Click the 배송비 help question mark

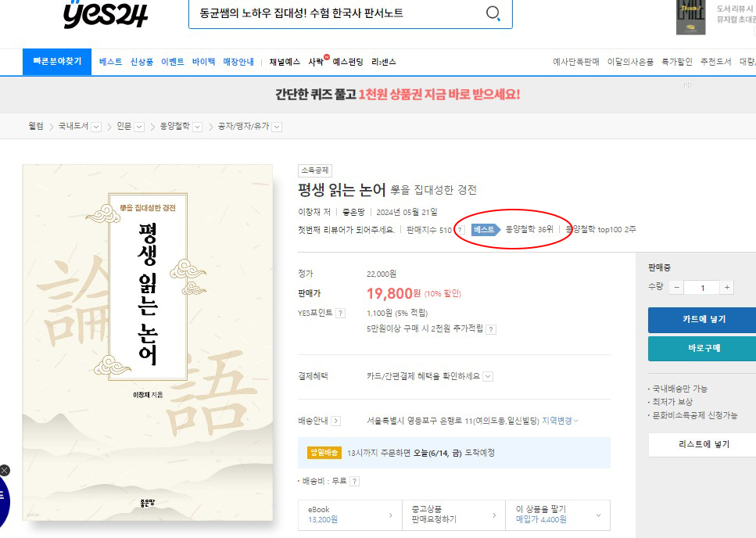pos(354,481)
